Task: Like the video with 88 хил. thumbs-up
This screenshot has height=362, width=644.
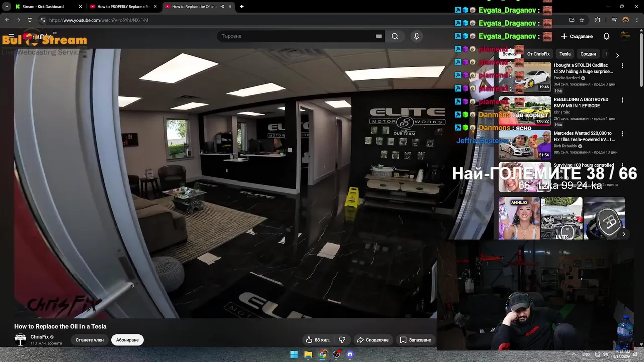Action: 317,340
